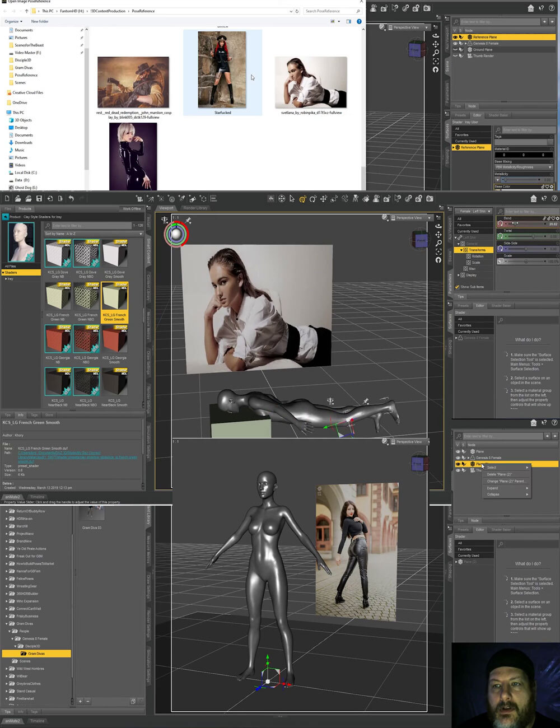Click Music folder in file dialog
Image resolution: width=560 pixels, height=728 pixels.
(19, 150)
